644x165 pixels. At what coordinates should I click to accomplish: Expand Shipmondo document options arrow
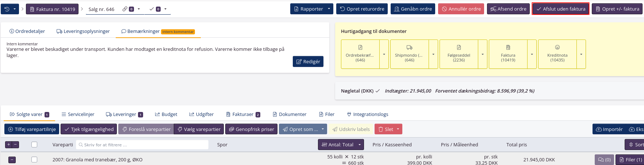pyautogui.click(x=433, y=54)
